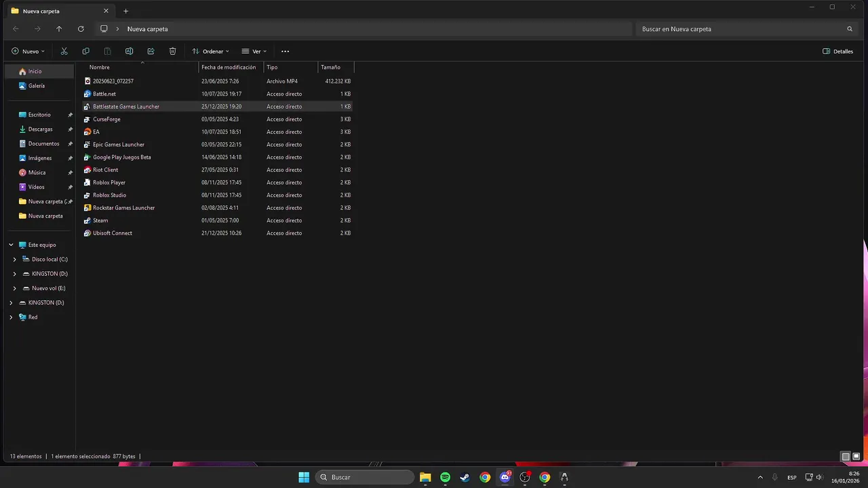Open the three-dots more options menu
The width and height of the screenshot is (868, 488).
coord(285,51)
